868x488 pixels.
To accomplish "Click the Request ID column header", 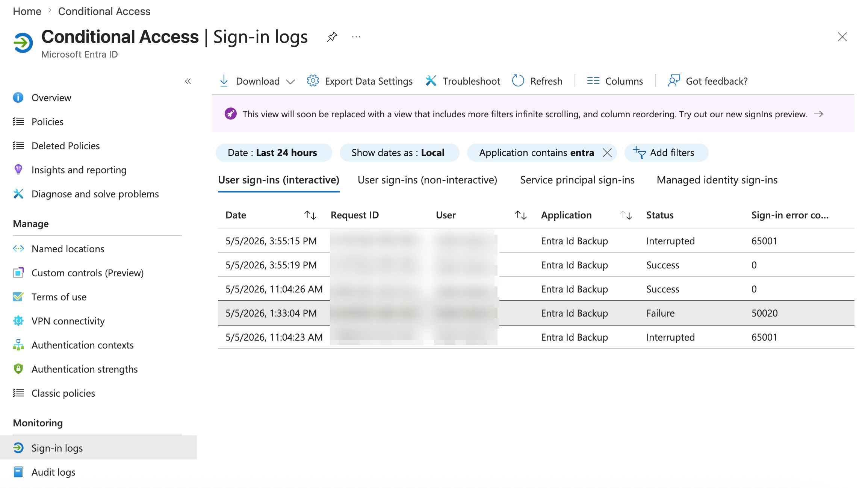I will [355, 215].
